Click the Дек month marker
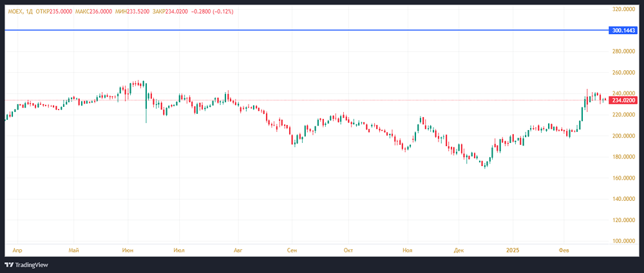Screen dimensions: 644x273 (x=459, y=249)
